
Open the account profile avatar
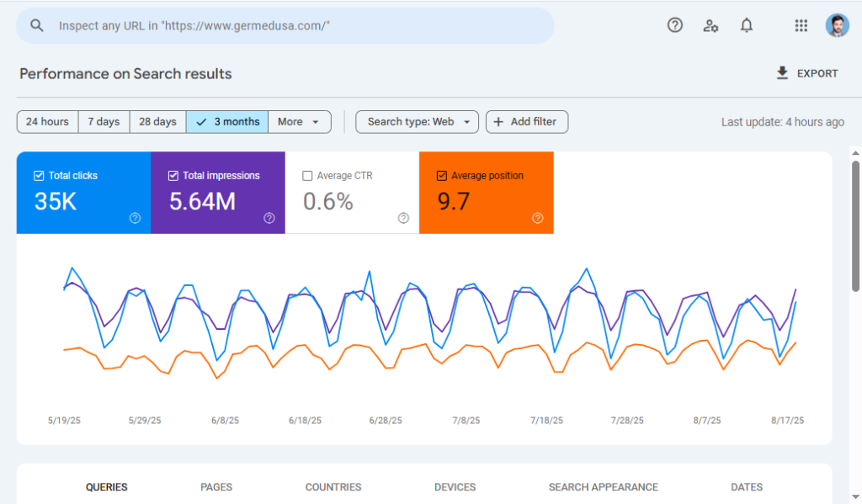(837, 25)
